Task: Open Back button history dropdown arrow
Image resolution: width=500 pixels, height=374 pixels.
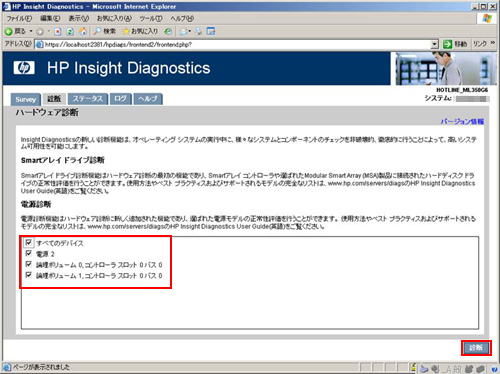Action: [x=31, y=32]
